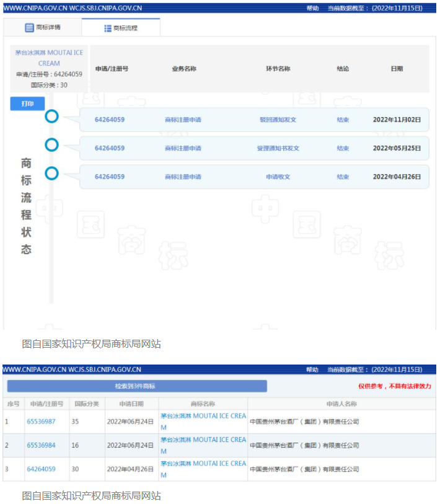The image size is (440, 504).
Task: Click the 商标详情 tab list icon
Action: click(29, 28)
